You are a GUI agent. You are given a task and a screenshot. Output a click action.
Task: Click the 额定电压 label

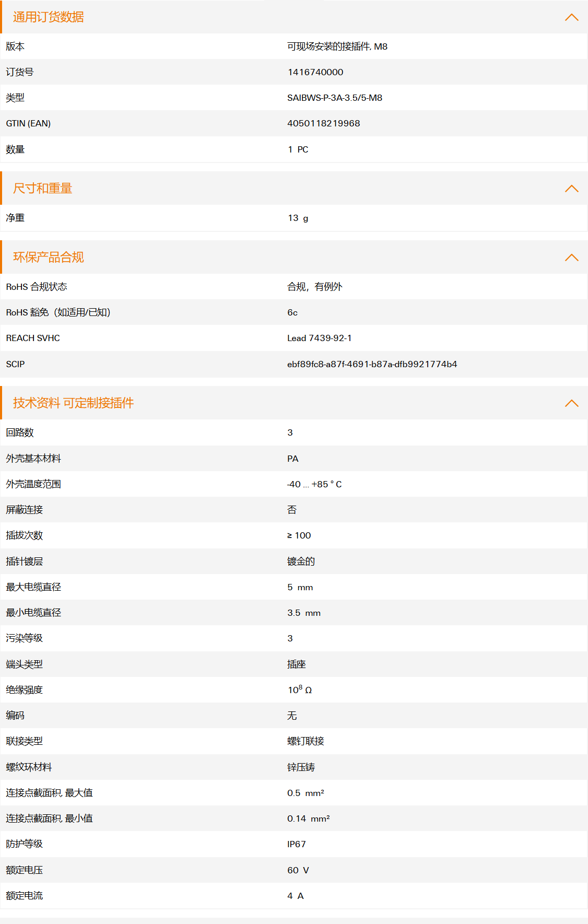(25, 870)
